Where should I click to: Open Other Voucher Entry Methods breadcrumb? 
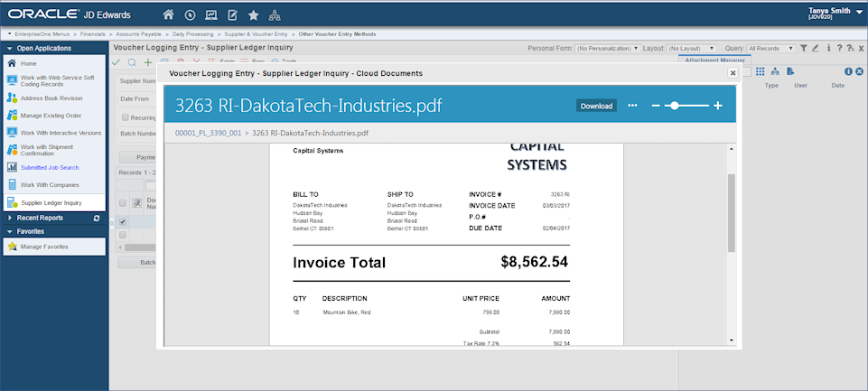(337, 34)
